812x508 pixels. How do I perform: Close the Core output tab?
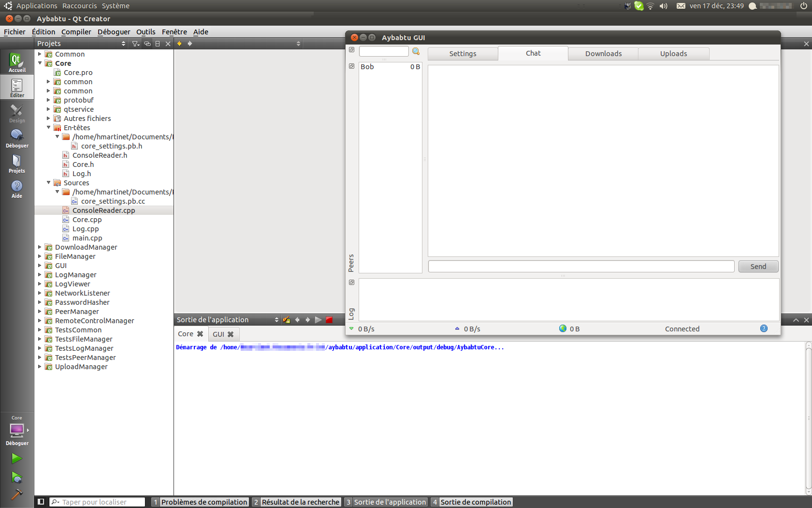pos(200,334)
